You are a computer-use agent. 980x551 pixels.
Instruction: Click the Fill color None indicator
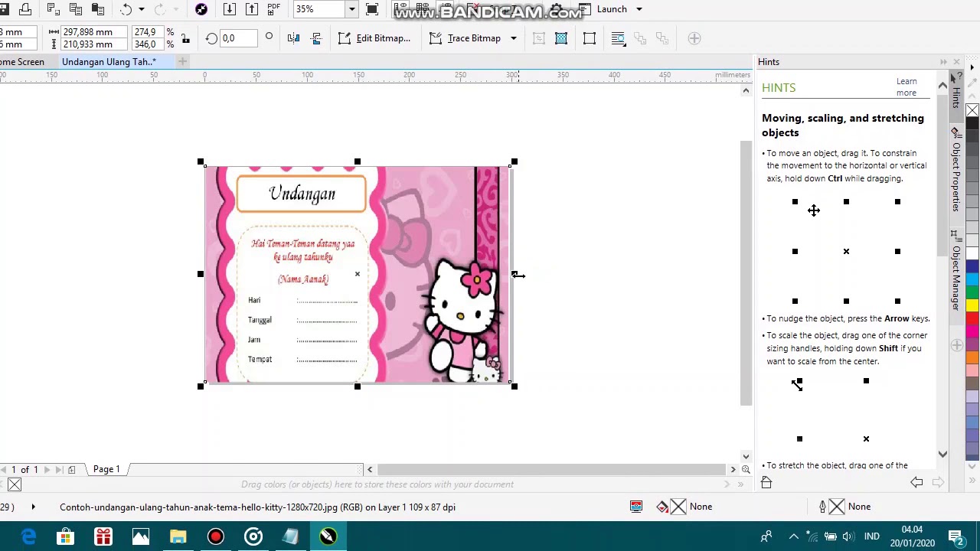(x=685, y=507)
